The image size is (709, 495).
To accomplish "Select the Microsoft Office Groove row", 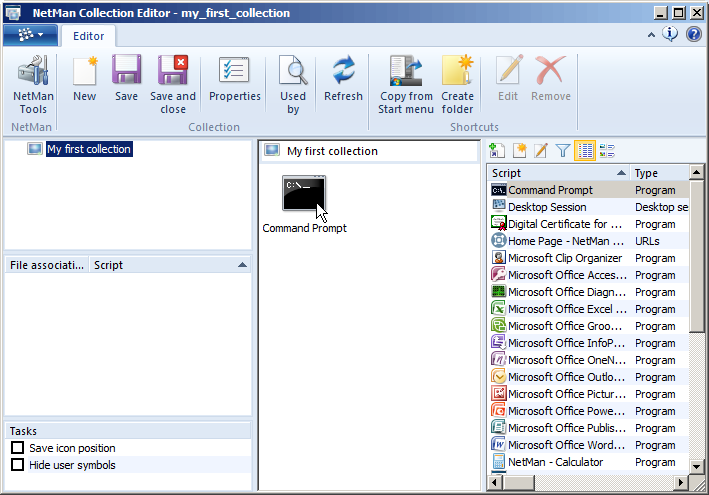I will click(x=589, y=326).
